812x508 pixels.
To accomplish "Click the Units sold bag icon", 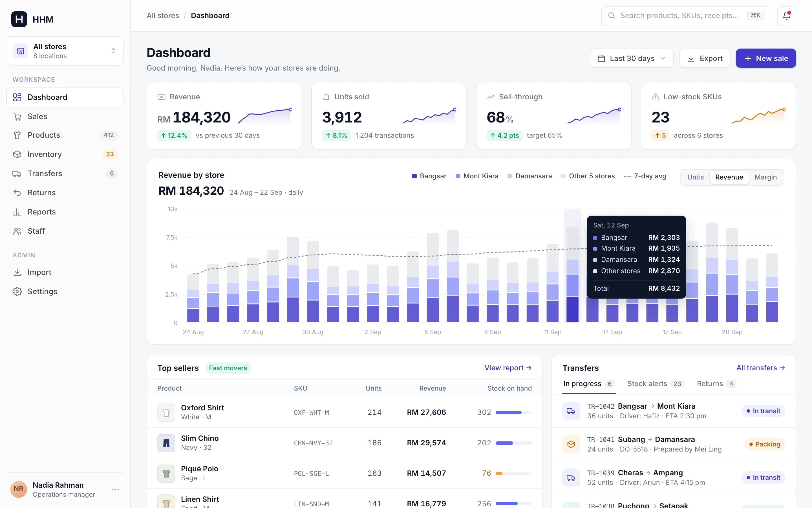I will [326, 97].
